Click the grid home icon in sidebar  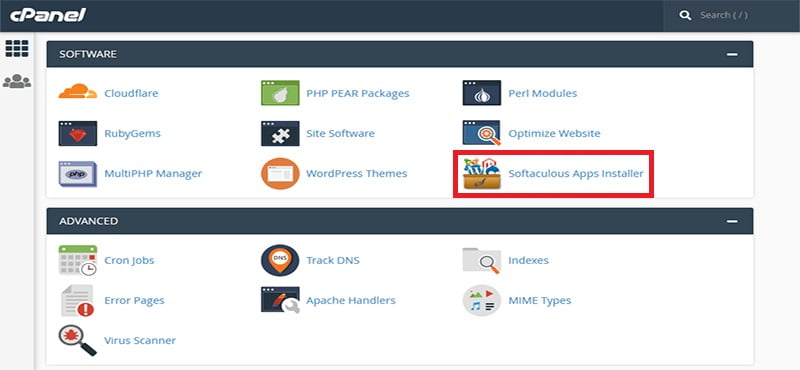pyautogui.click(x=17, y=48)
